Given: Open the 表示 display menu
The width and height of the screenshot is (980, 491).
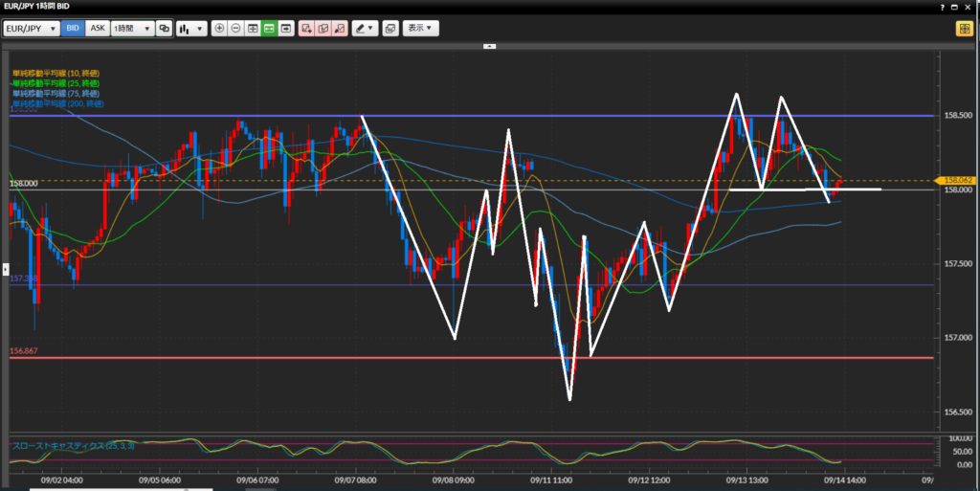Looking at the screenshot, I should [421, 29].
